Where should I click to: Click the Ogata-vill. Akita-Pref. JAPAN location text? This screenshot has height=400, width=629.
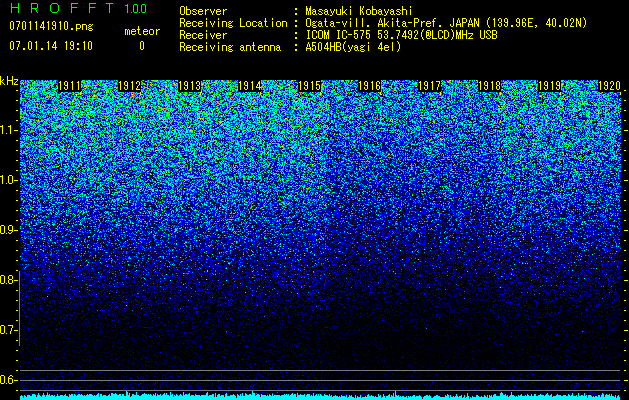[x=446, y=23]
